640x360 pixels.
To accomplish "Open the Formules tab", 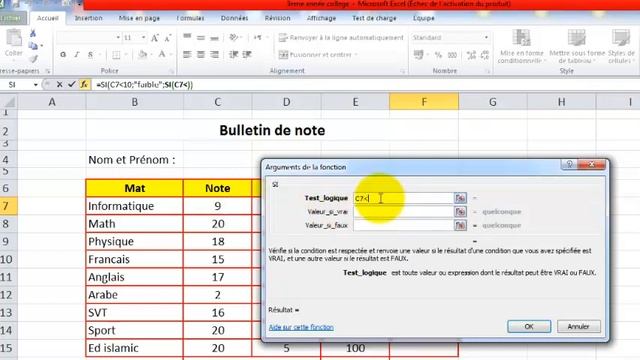I will (x=190, y=18).
